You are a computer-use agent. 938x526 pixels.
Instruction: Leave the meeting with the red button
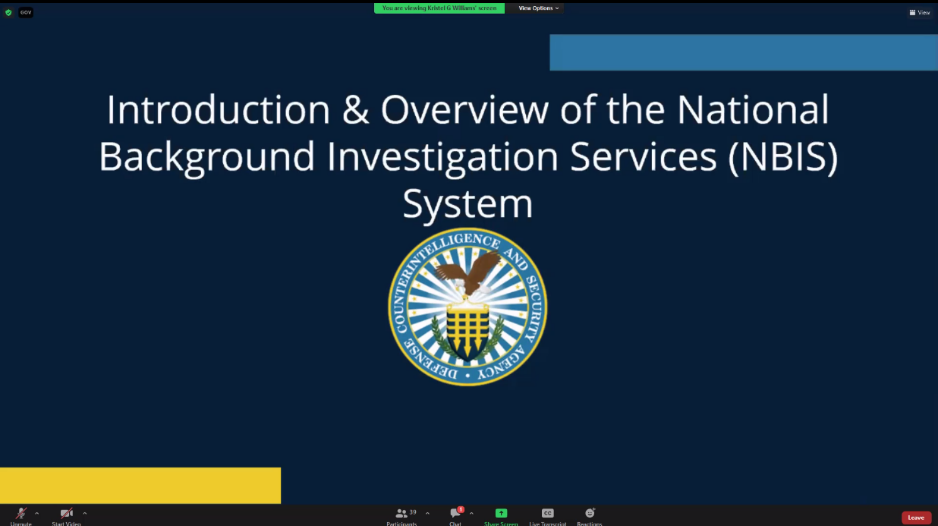[916, 518]
